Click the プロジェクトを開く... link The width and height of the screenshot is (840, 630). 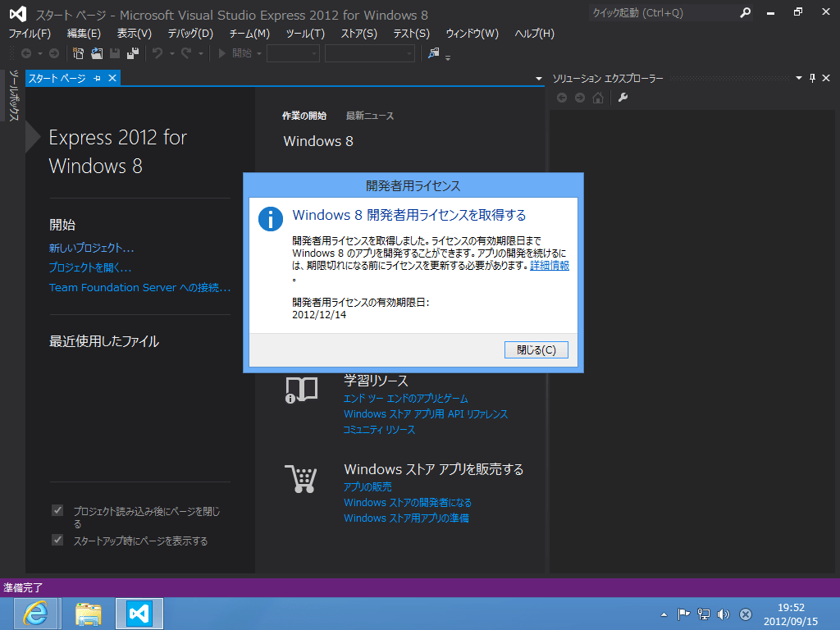(x=90, y=267)
